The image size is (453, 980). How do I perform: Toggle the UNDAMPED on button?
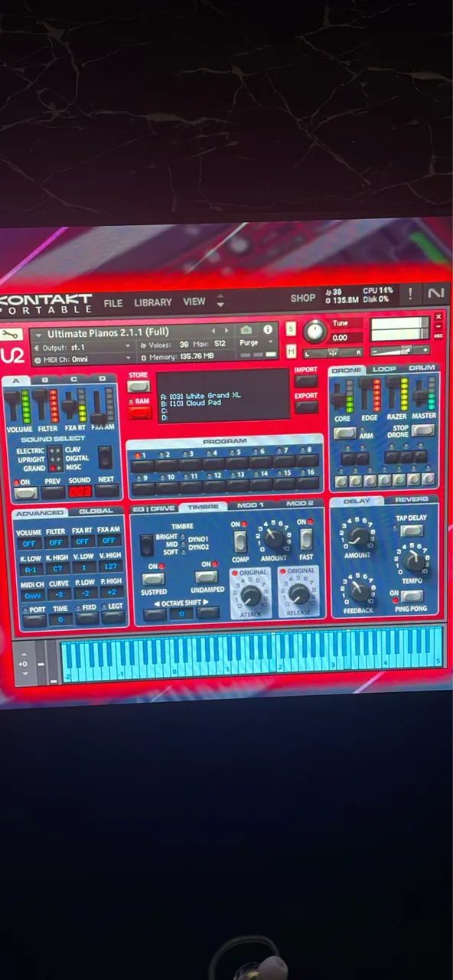pos(207,577)
